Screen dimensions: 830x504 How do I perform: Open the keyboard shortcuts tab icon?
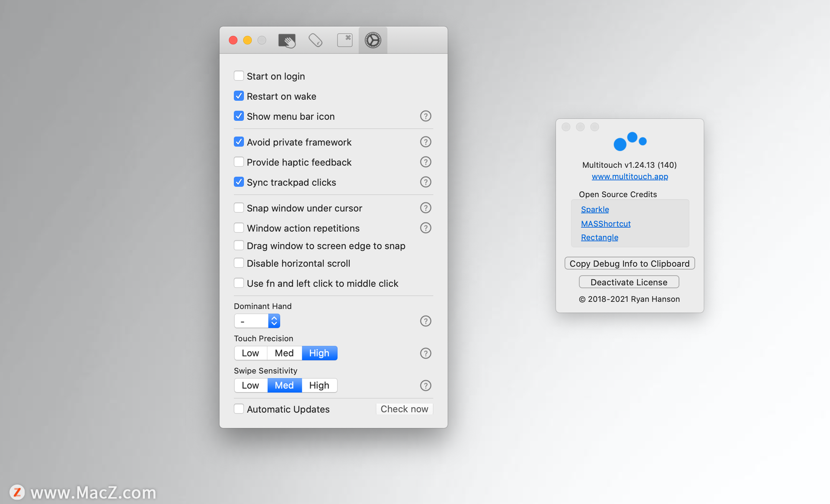tap(345, 40)
